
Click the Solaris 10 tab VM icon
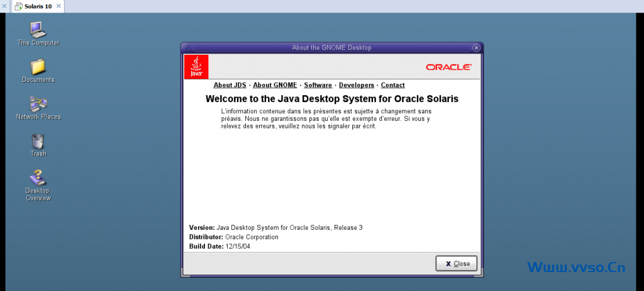[18, 6]
